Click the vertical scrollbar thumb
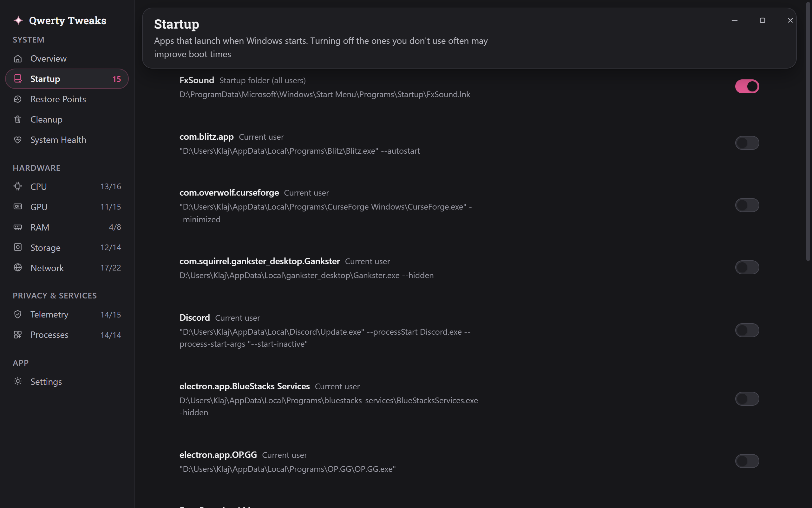 click(808, 131)
